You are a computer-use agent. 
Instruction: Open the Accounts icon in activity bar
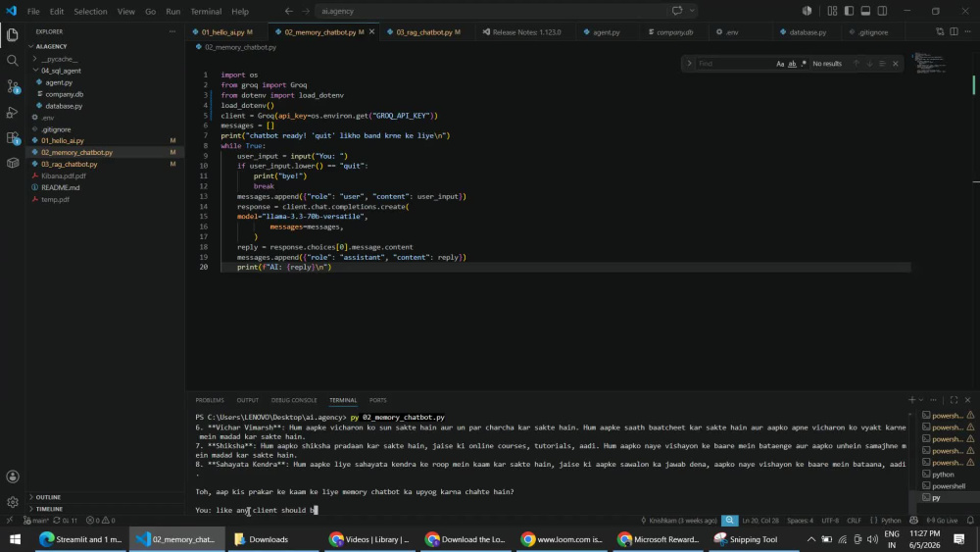[x=13, y=477]
